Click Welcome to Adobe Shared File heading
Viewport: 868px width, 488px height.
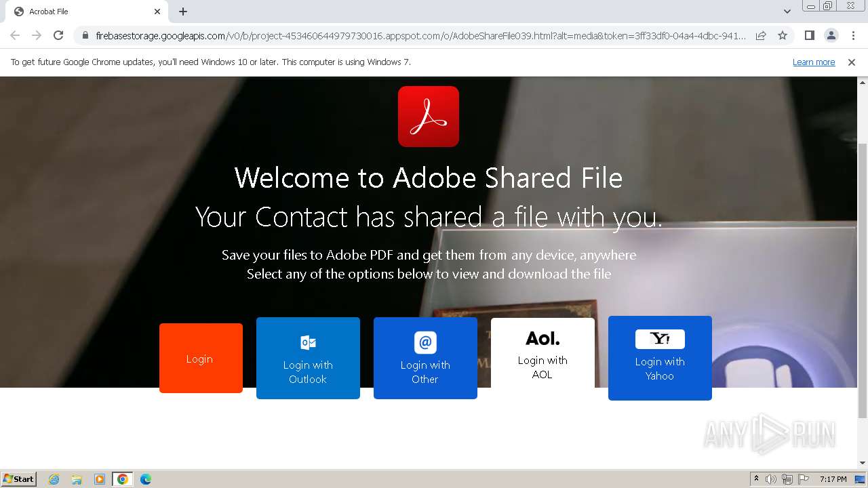(x=429, y=178)
